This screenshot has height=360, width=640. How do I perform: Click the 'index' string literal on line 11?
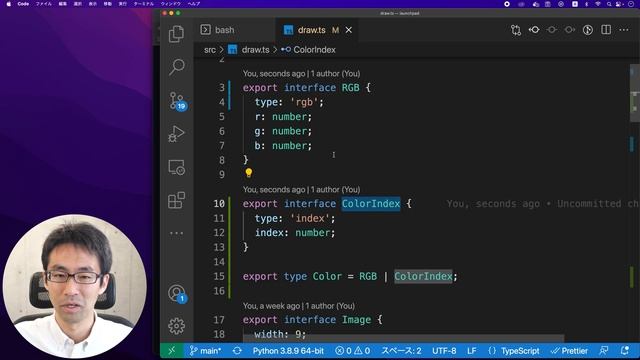pos(310,218)
